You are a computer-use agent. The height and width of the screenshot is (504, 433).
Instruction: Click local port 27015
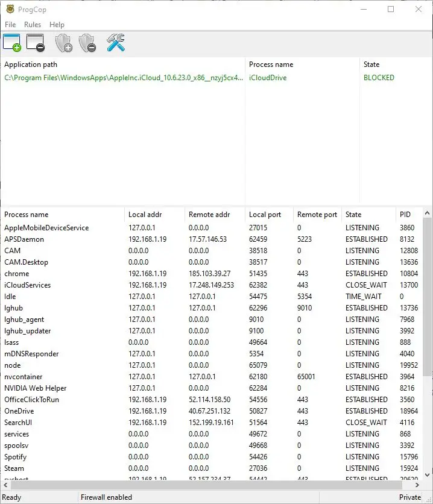point(258,228)
